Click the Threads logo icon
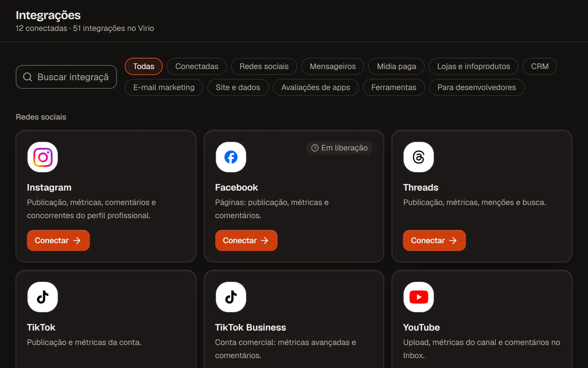The height and width of the screenshot is (368, 588). pyautogui.click(x=419, y=157)
